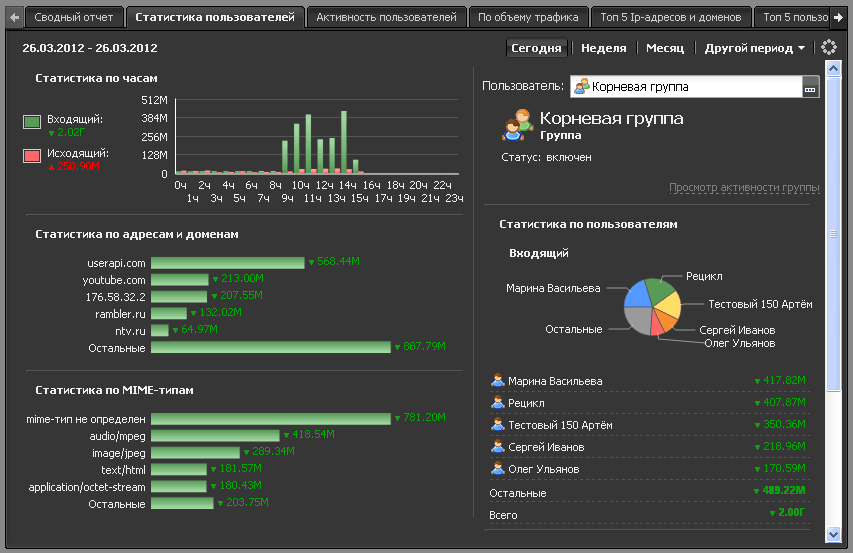Click the green Входящий legend swatch
The width and height of the screenshot is (853, 553).
[32, 121]
